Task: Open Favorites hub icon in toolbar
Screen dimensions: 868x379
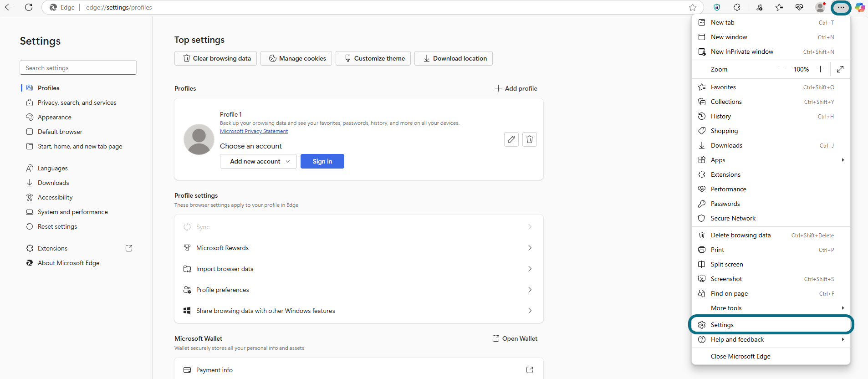Action: point(779,7)
